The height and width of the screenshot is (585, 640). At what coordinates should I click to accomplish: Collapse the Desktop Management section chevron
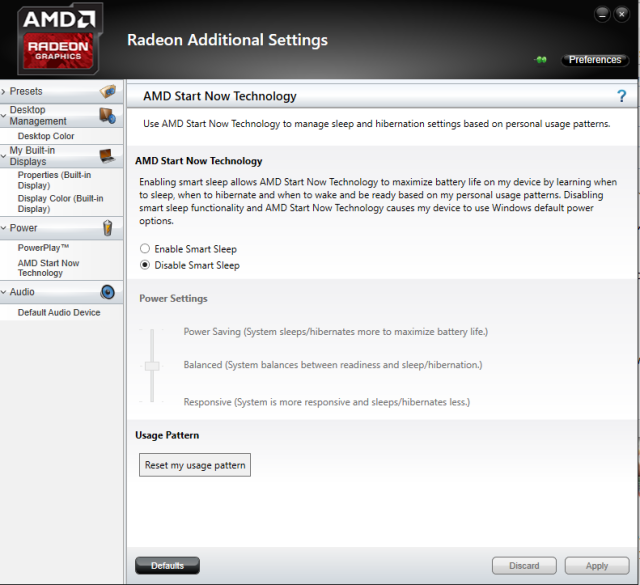3,116
